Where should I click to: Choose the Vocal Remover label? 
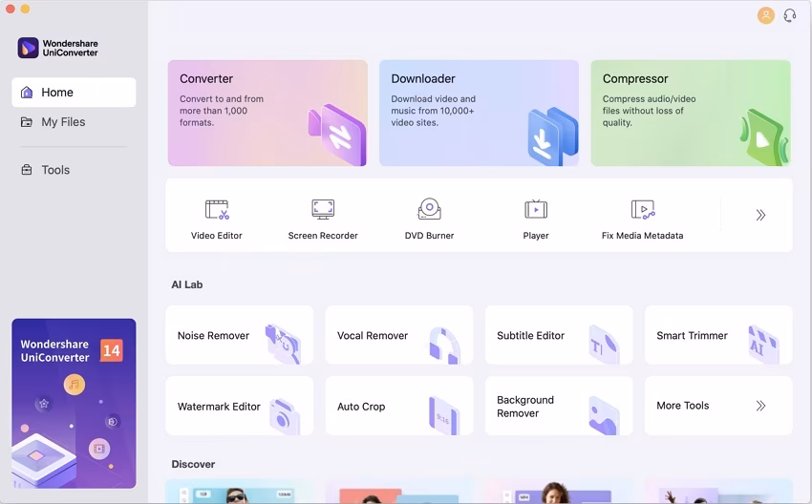pos(373,335)
